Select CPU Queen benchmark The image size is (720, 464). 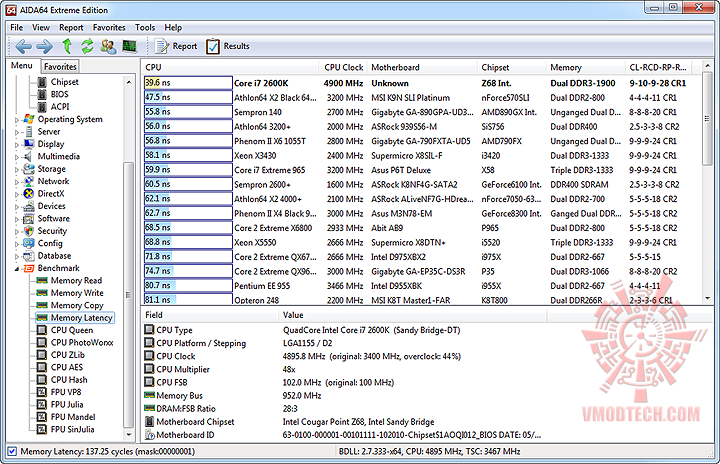click(x=72, y=330)
